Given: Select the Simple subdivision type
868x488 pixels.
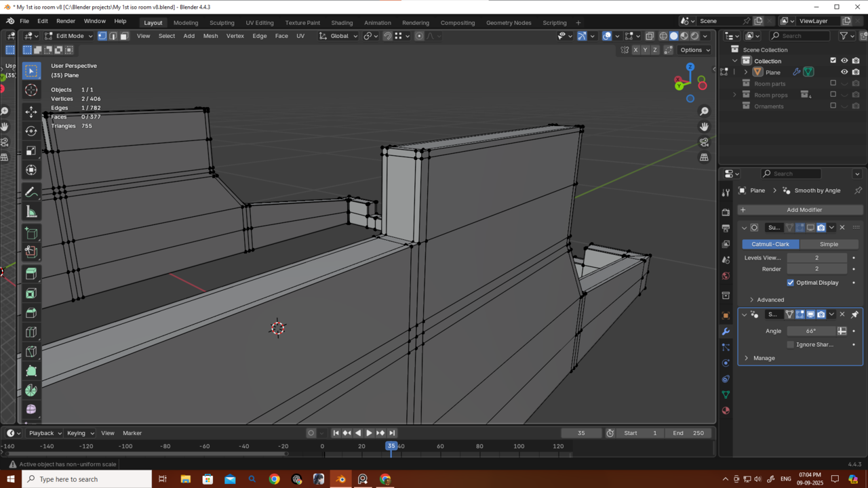Looking at the screenshot, I should pyautogui.click(x=829, y=244).
